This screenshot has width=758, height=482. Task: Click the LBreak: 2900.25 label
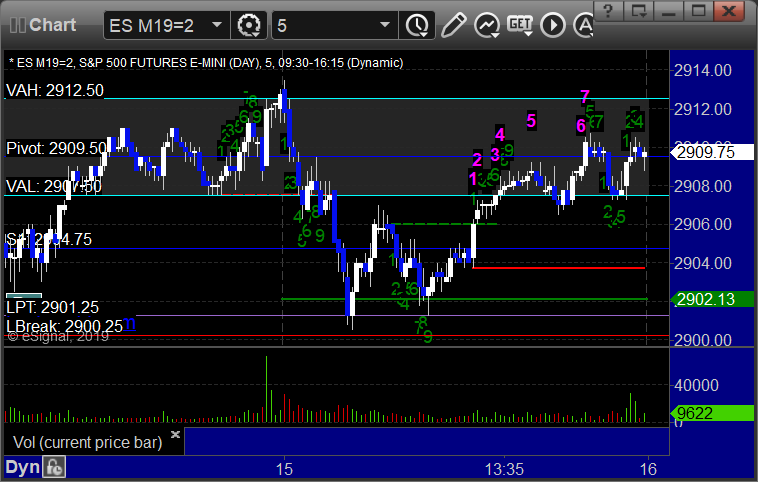(x=64, y=326)
